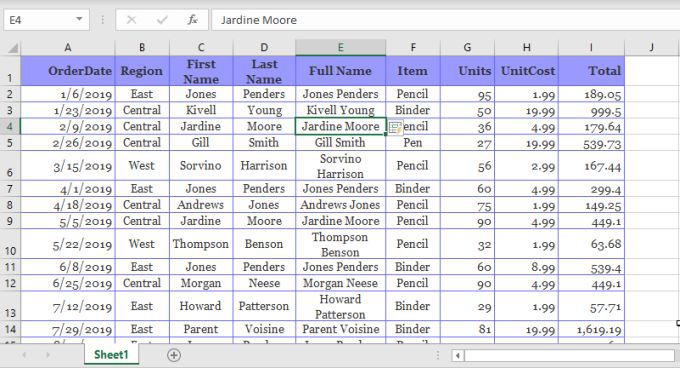Click the Cancel X icon in formula bar
Viewport: 680px width, 368px height.
point(131,20)
